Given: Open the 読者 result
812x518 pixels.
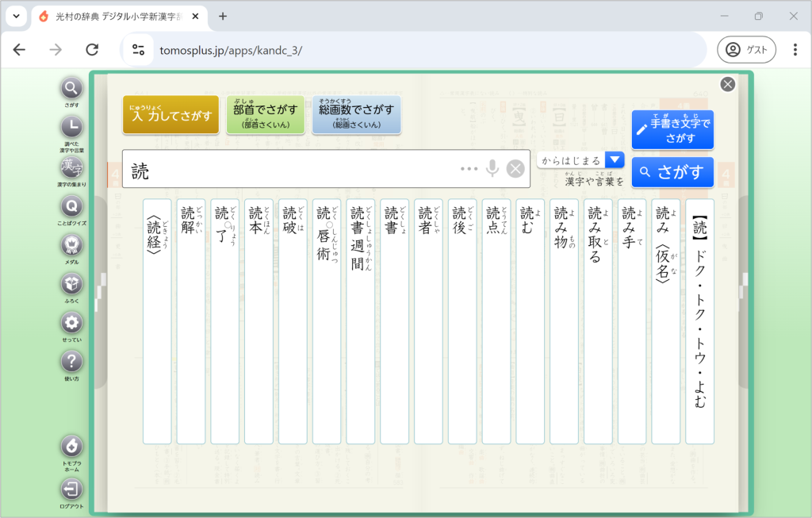Looking at the screenshot, I should [428, 321].
